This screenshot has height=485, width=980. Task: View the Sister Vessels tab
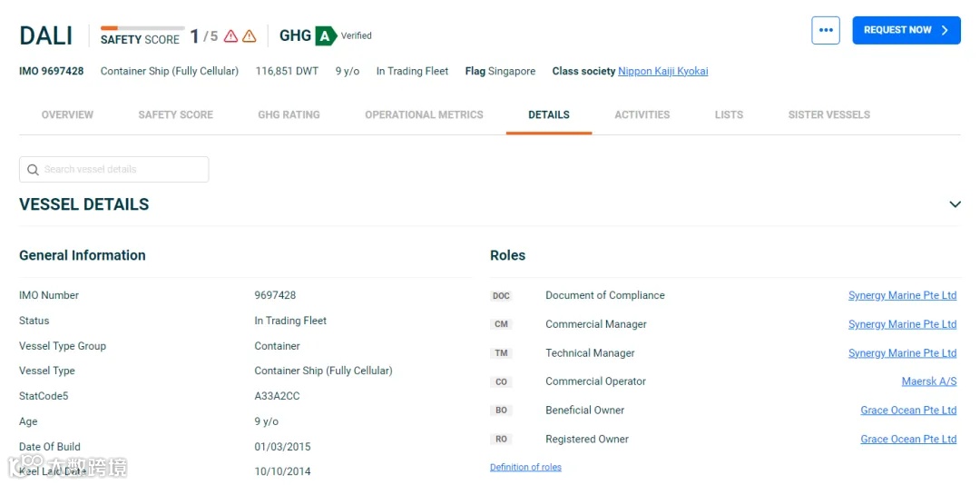pyautogui.click(x=828, y=114)
